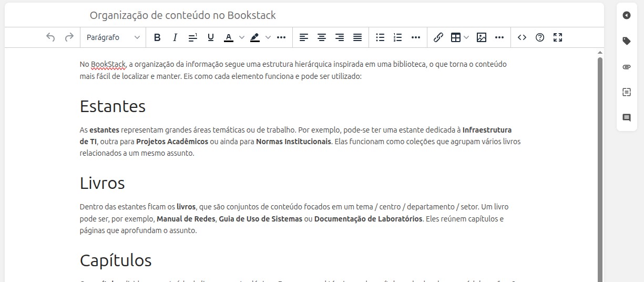Screen dimensions: 644x282
Task: Toggle underline formatting
Action: coord(211,37)
